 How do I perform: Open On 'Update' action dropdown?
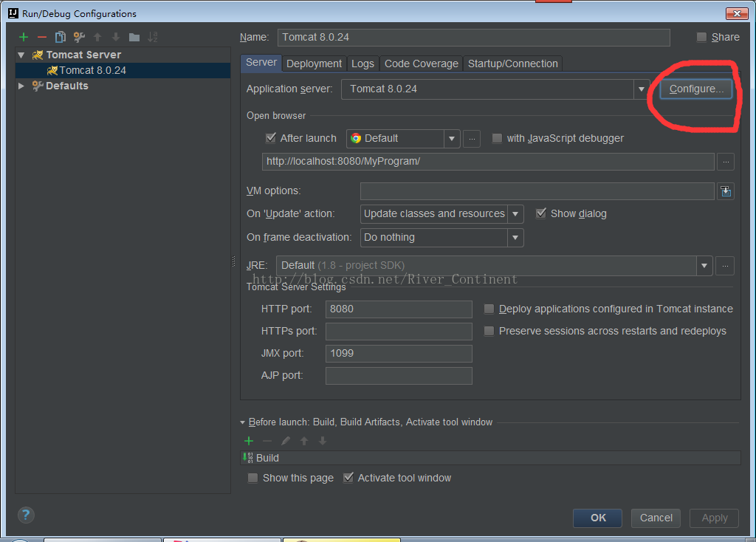pyautogui.click(x=515, y=213)
